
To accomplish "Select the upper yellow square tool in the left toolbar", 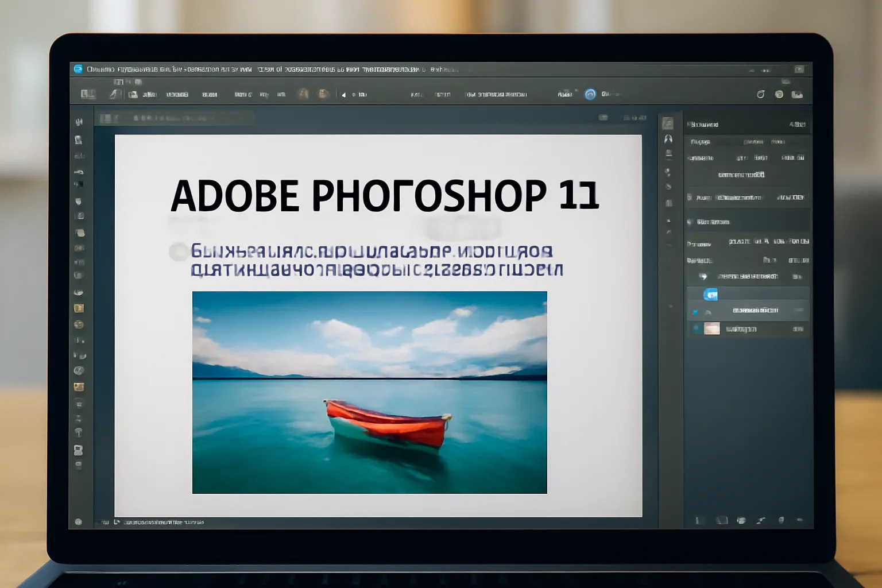I will click(79, 308).
